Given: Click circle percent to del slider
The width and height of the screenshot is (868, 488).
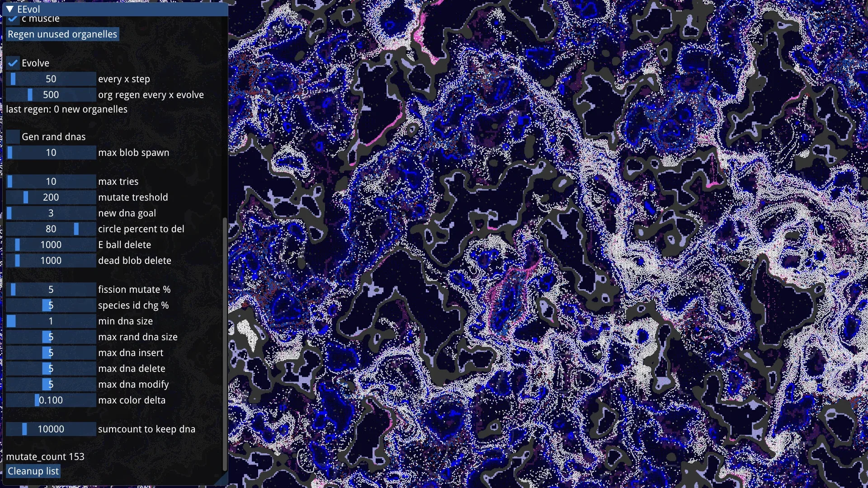Looking at the screenshot, I should [x=51, y=229].
